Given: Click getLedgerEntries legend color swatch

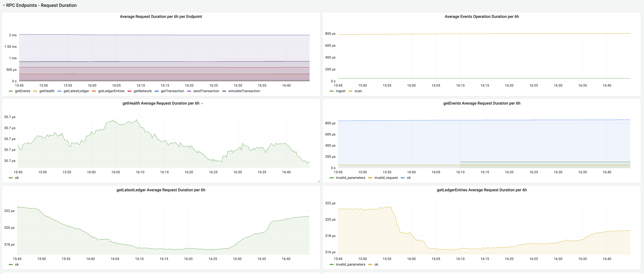Looking at the screenshot, I should (94, 91).
